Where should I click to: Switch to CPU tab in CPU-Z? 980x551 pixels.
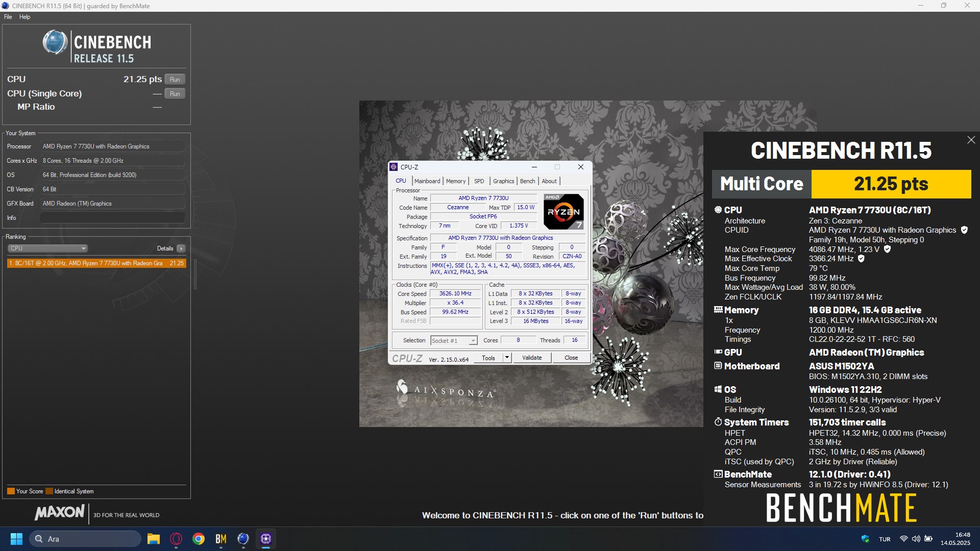pyautogui.click(x=401, y=181)
